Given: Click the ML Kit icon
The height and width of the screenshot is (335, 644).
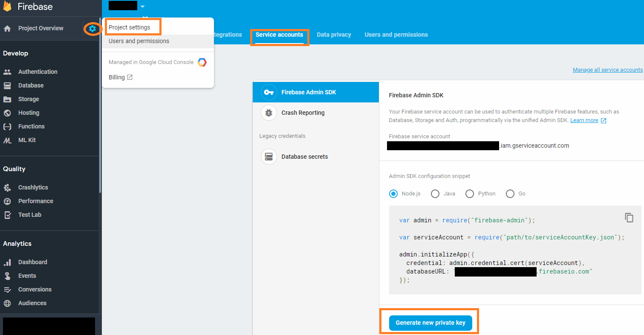Looking at the screenshot, I should coord(7,140).
